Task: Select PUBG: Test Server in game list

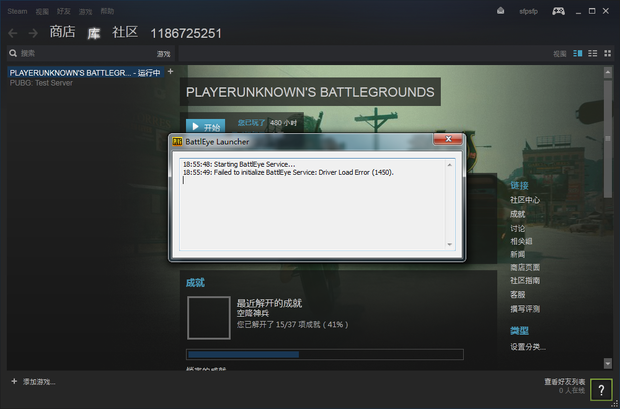Action: pyautogui.click(x=41, y=83)
